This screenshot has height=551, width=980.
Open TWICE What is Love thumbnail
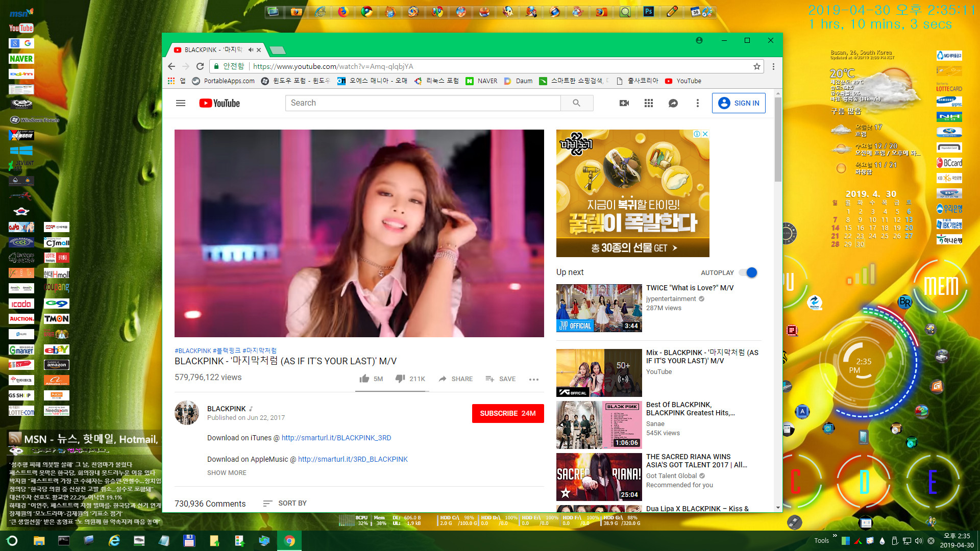pos(599,308)
